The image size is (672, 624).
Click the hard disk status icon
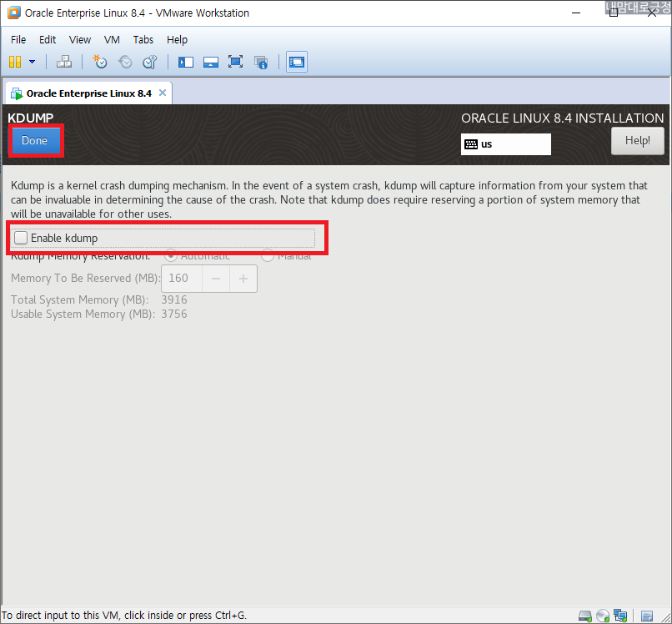[585, 616]
